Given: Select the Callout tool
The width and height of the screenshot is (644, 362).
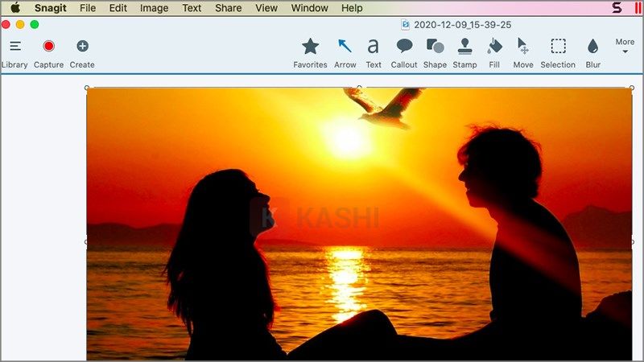Looking at the screenshot, I should tap(404, 53).
